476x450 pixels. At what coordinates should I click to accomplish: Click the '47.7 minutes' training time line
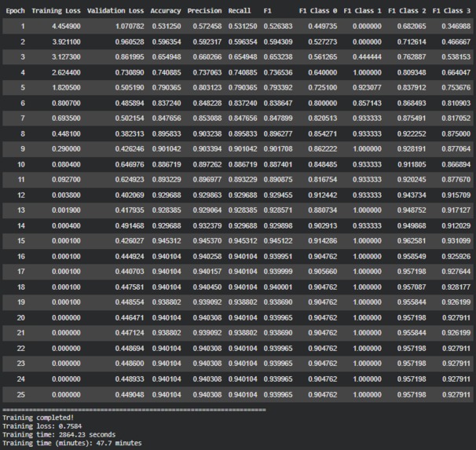(72, 443)
